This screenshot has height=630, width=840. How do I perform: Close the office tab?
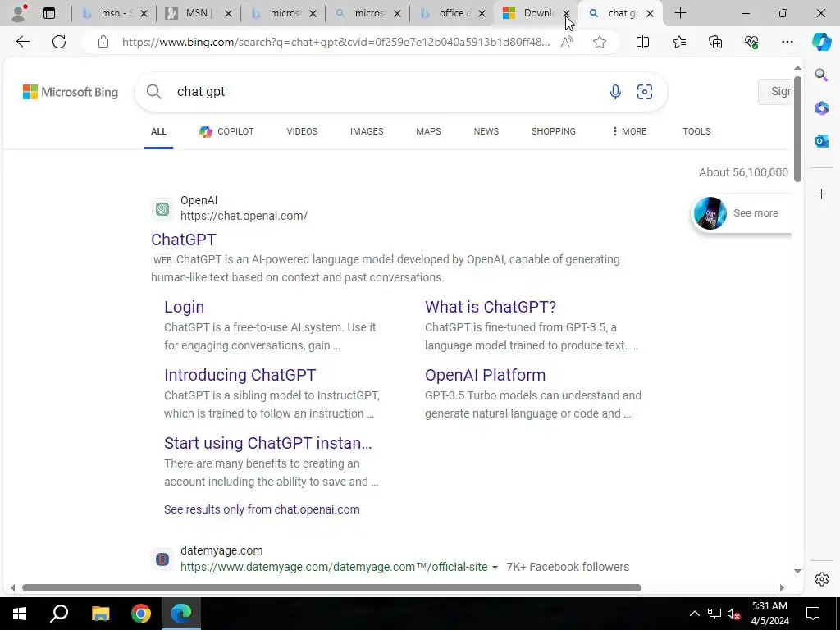[482, 13]
